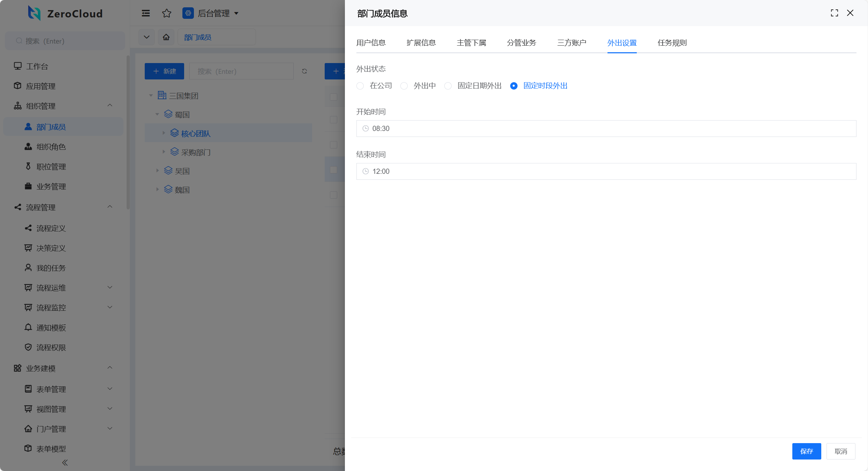Click the home icon in breadcrumb bar
This screenshot has width=868, height=471.
166,37
